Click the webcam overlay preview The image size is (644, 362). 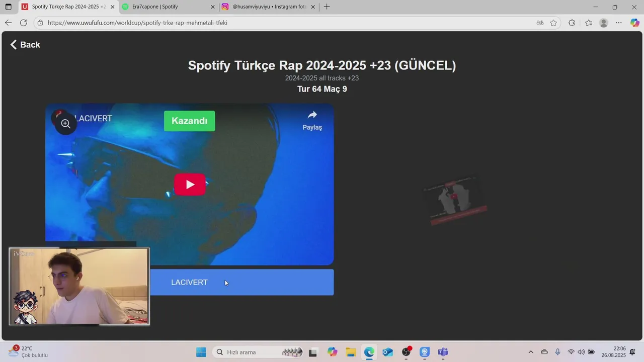pyautogui.click(x=79, y=286)
